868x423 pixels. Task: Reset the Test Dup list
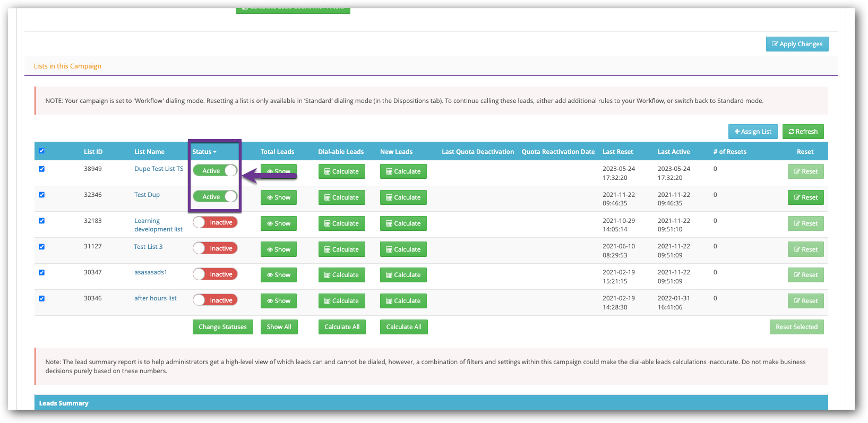(805, 197)
